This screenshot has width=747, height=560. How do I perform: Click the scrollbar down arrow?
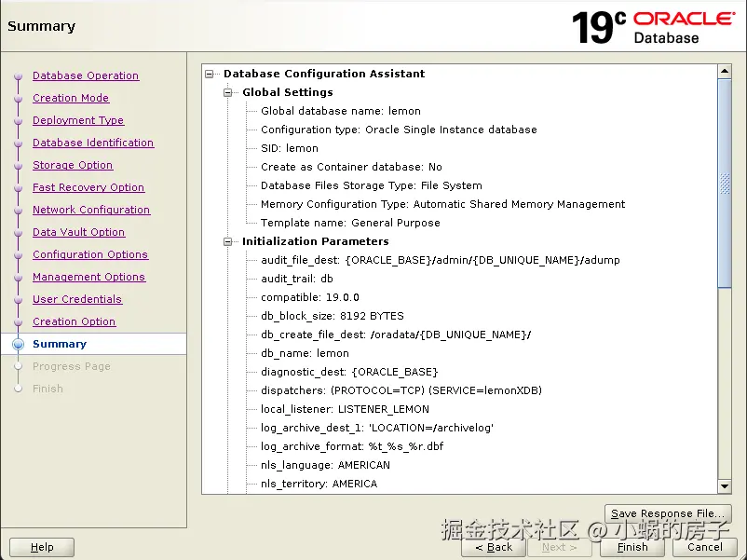(725, 486)
